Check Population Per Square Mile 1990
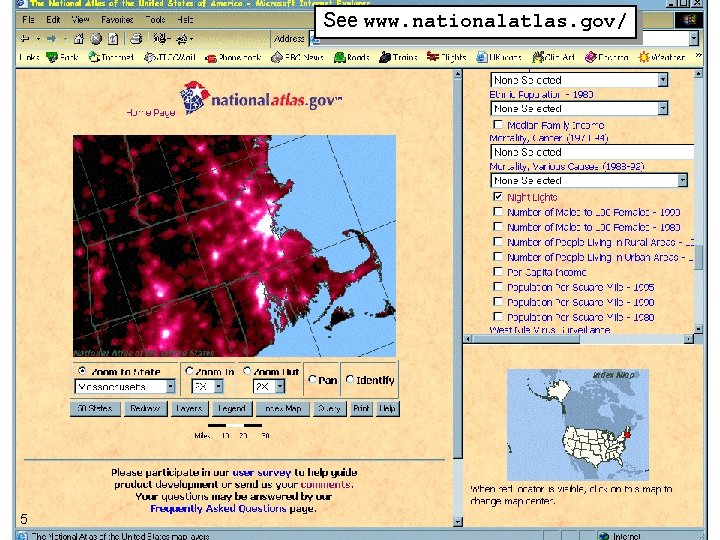This screenshot has height=540, width=720. pos(498,301)
